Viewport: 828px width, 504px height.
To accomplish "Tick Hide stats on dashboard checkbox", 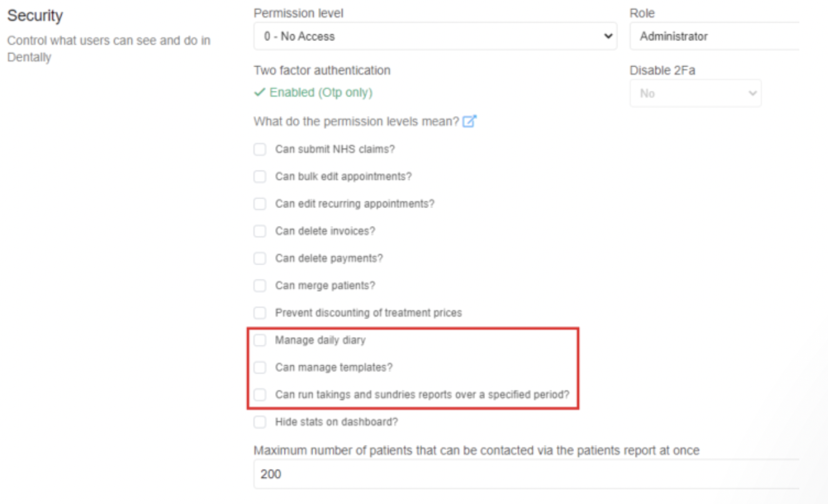I will pos(260,422).
